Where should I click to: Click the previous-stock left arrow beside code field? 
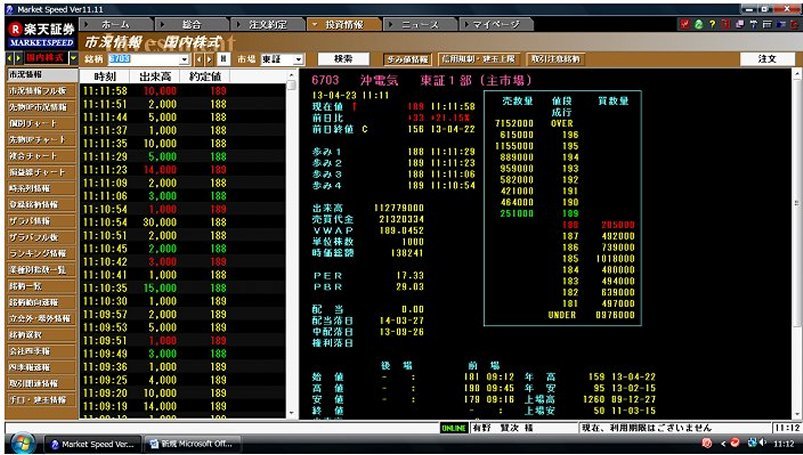click(199, 60)
